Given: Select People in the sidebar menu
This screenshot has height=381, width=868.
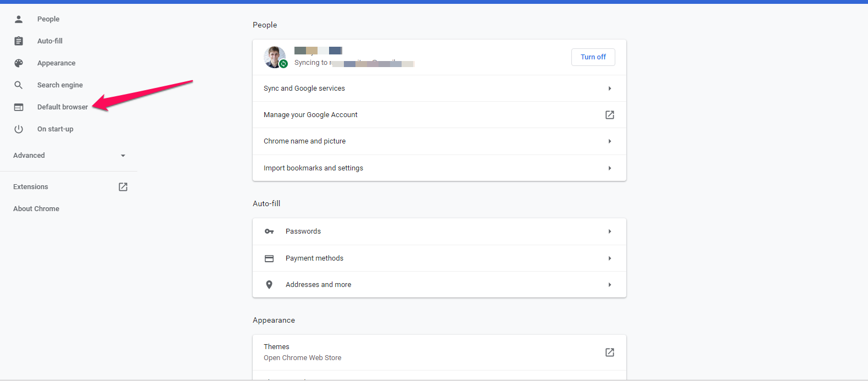Looking at the screenshot, I should pyautogui.click(x=48, y=19).
